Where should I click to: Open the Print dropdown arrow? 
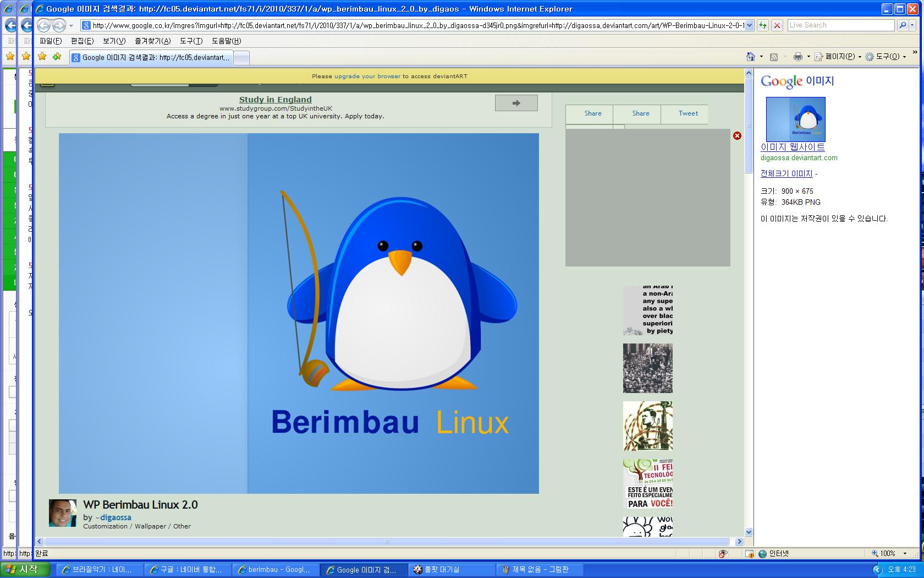(x=809, y=57)
